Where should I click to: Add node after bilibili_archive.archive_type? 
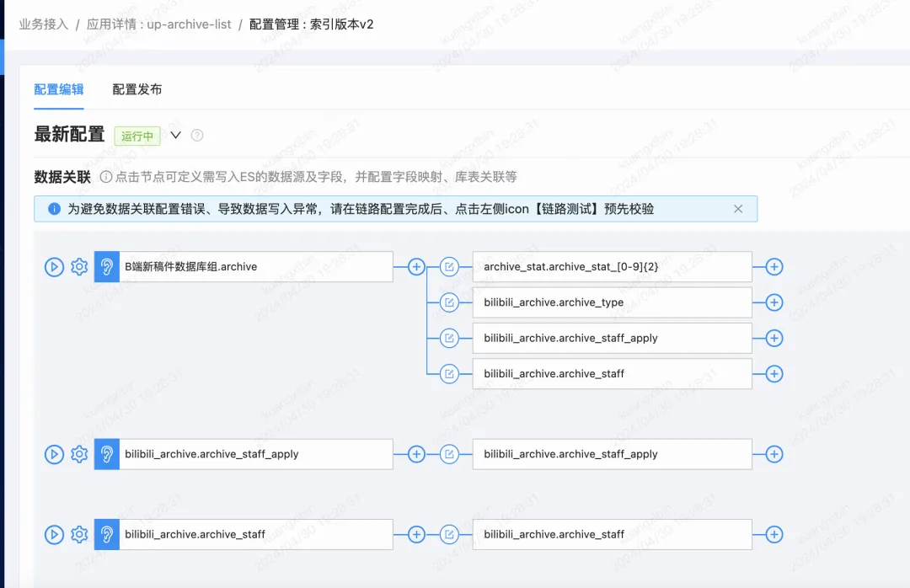[x=774, y=302]
